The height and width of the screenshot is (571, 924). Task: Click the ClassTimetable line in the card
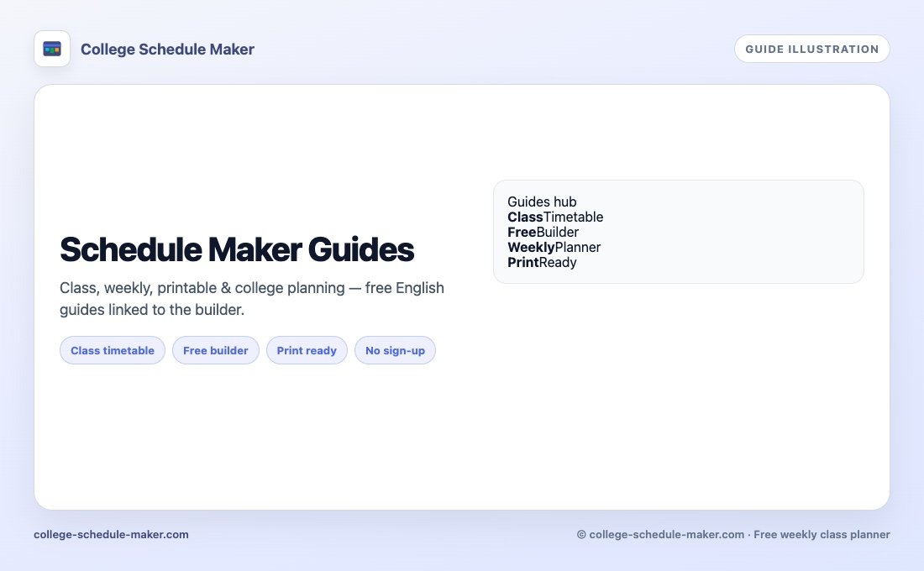tap(555, 217)
